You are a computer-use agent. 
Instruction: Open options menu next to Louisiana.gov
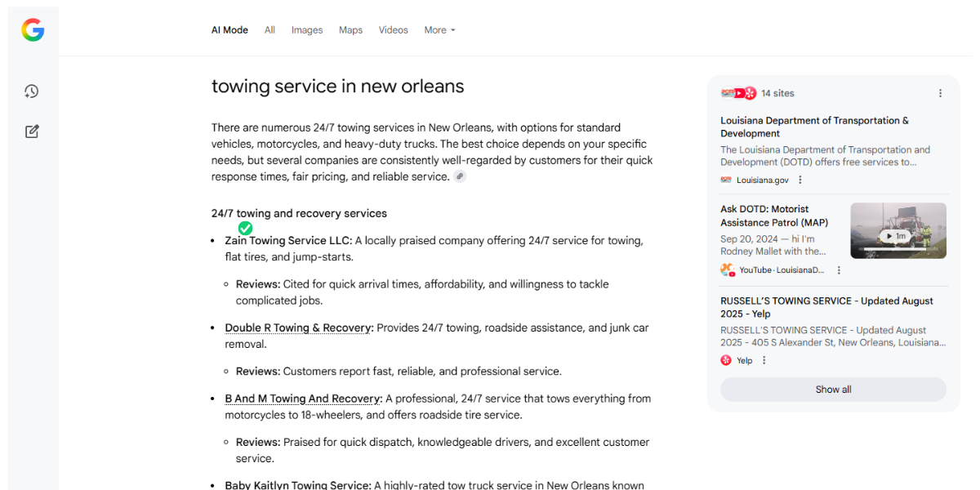[800, 180]
